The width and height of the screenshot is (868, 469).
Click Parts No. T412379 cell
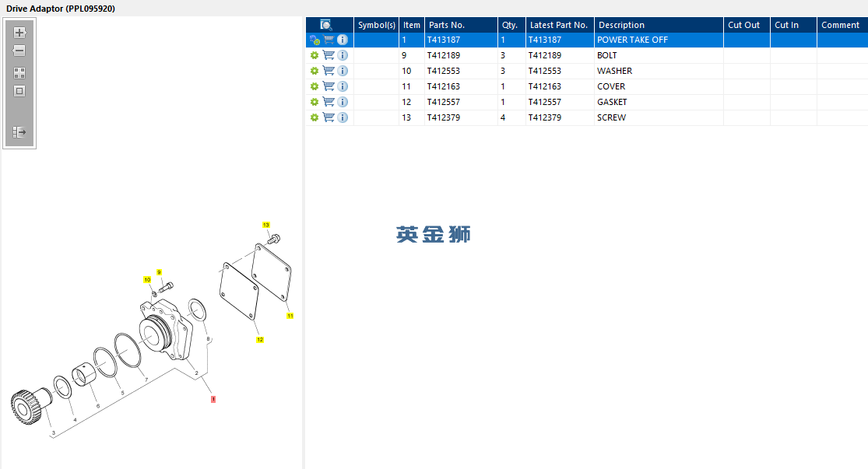click(x=461, y=117)
